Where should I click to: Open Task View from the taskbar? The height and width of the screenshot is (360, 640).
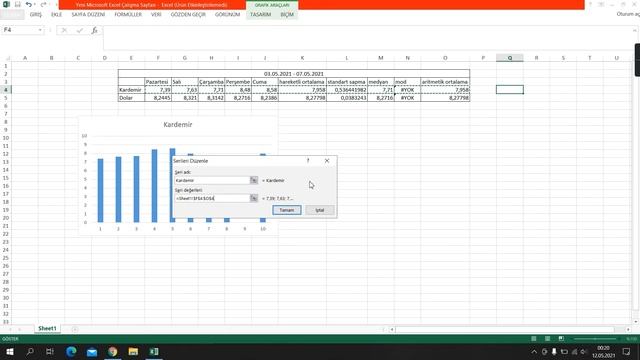(x=50, y=351)
